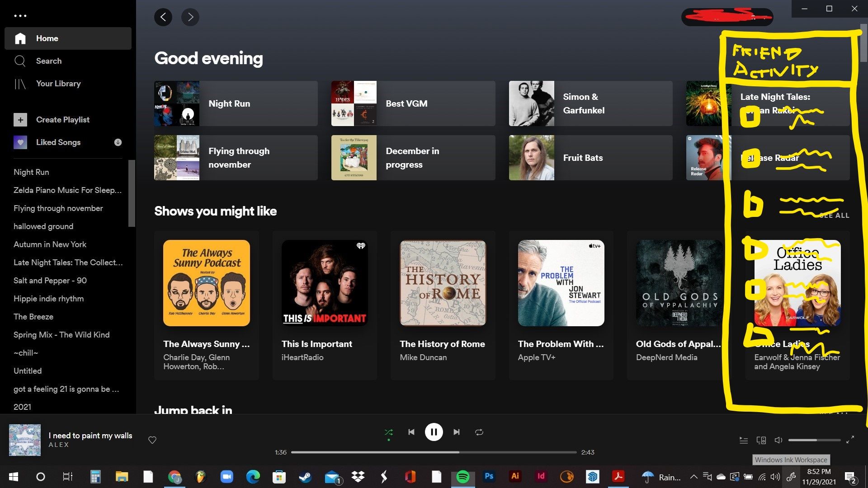Click the Create Playlist plus icon
Image resolution: width=868 pixels, height=488 pixels.
[x=20, y=120]
